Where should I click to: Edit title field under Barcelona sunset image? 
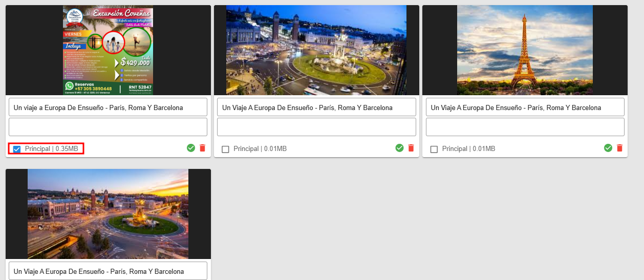click(108, 271)
